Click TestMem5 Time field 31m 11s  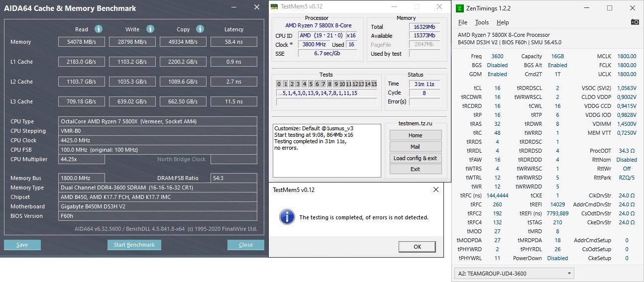tap(425, 84)
